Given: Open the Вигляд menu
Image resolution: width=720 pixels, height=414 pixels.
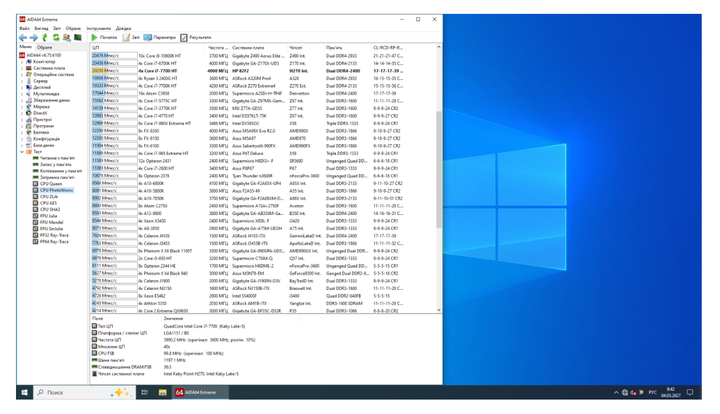Looking at the screenshot, I should pos(41,28).
